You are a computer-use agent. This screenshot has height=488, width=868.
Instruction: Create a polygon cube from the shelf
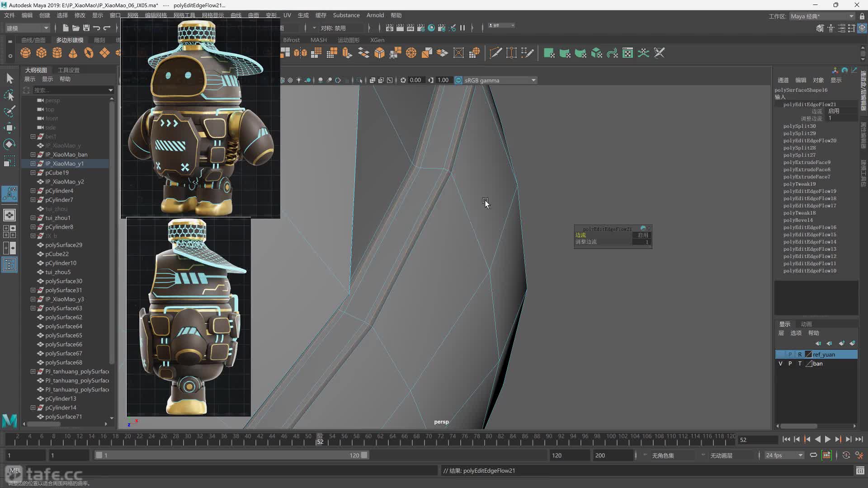pos(42,53)
